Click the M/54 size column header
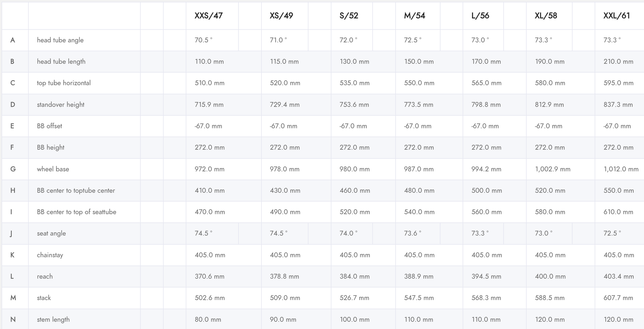Viewport: 644px width, 329px height. coord(414,16)
